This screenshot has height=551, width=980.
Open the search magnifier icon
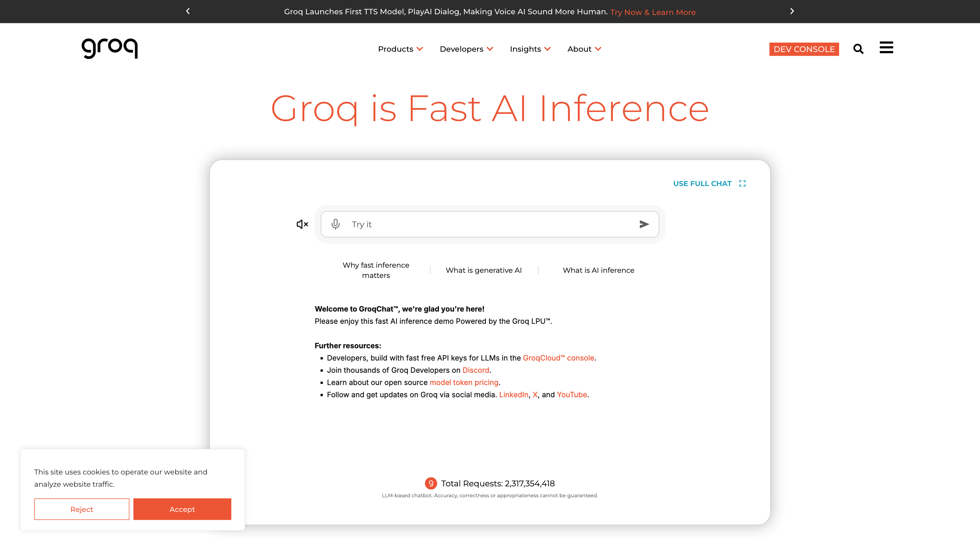[858, 49]
